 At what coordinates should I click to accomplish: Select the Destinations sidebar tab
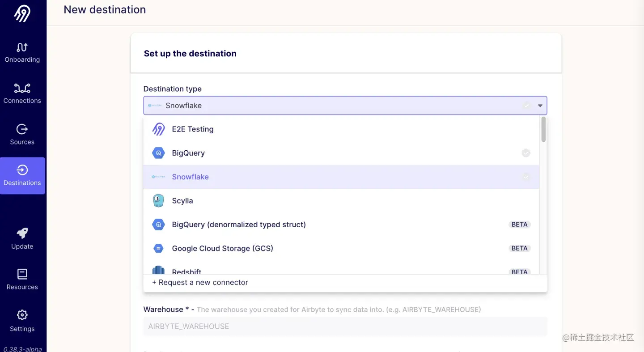click(x=22, y=175)
